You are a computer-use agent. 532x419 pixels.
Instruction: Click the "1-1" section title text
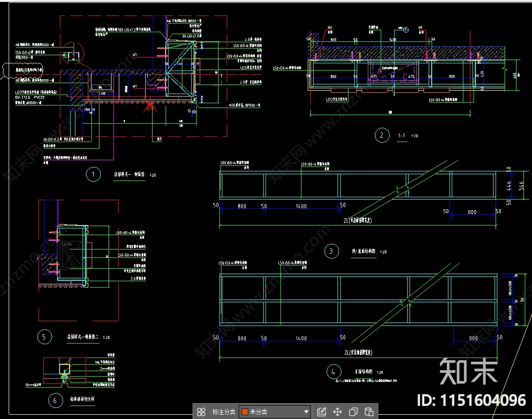[x=402, y=136]
